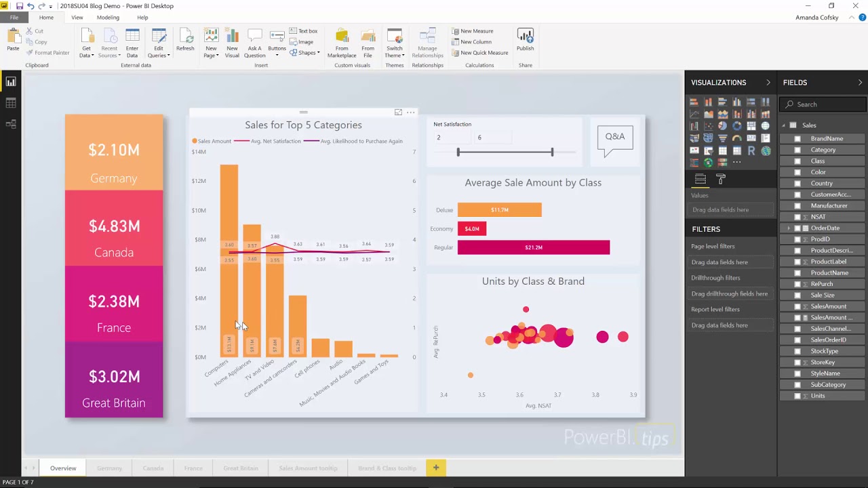868x488 pixels.
Task: Open focus mode on Sales chart
Action: click(x=398, y=112)
